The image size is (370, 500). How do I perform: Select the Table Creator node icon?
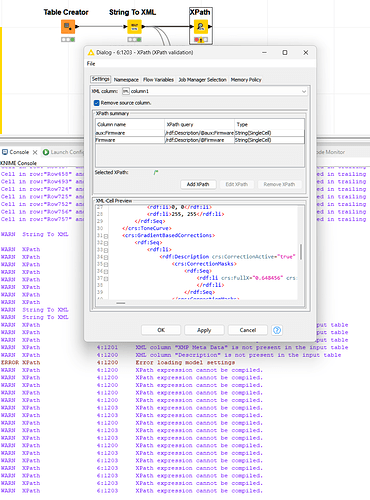[68, 27]
